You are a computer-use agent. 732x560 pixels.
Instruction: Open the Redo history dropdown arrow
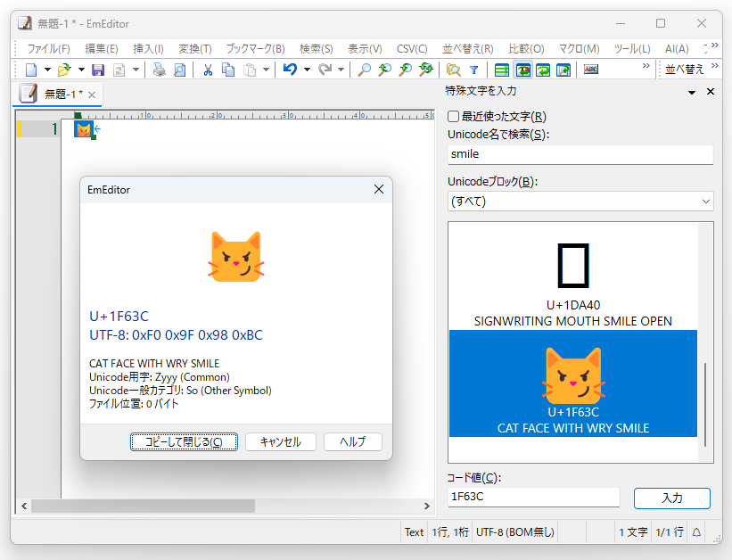coord(341,70)
